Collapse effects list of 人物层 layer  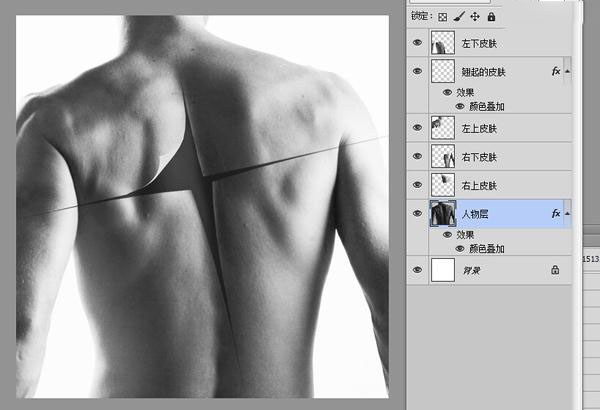[x=568, y=214]
